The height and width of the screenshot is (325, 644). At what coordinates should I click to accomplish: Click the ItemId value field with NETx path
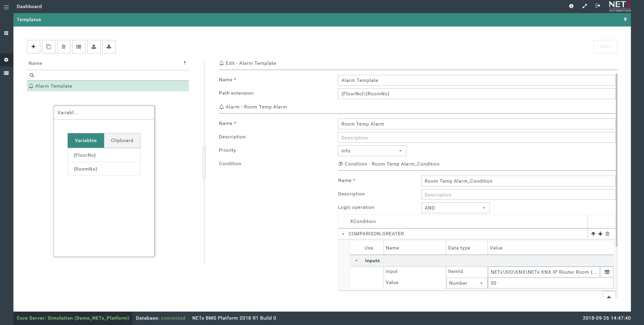point(544,272)
